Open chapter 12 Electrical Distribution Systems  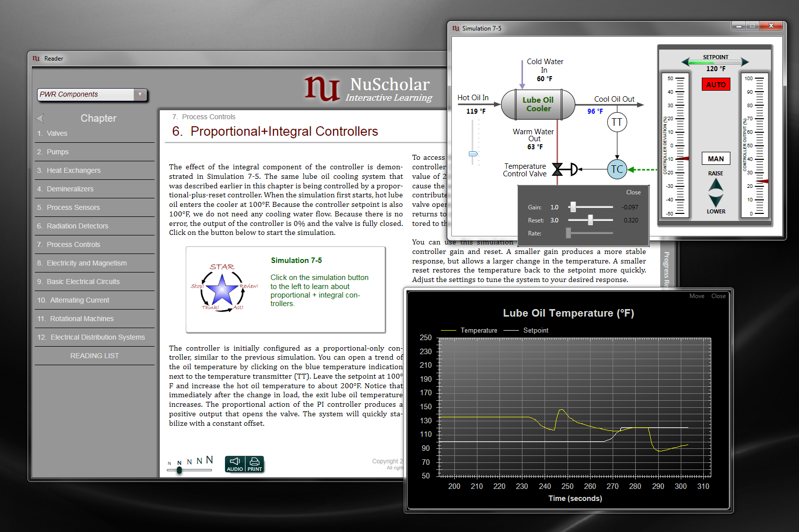[x=95, y=337]
